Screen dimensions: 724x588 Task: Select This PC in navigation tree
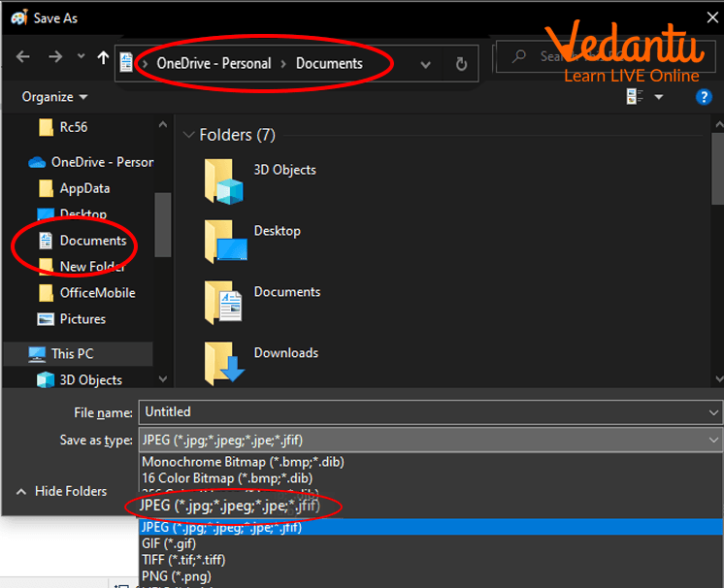pyautogui.click(x=73, y=354)
